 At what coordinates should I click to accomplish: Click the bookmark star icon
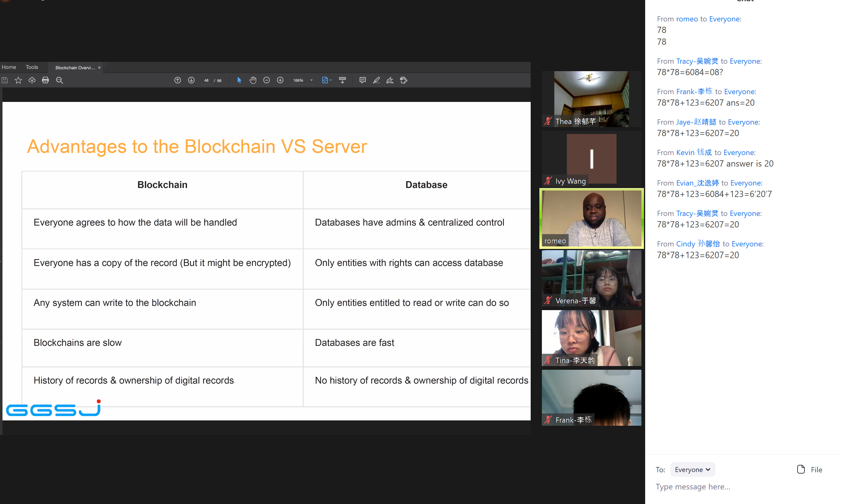click(x=18, y=80)
